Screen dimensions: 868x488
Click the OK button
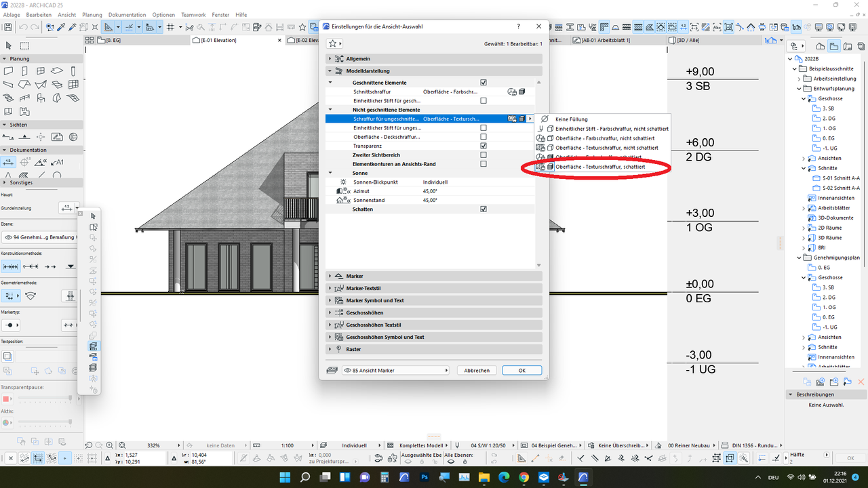pos(521,369)
